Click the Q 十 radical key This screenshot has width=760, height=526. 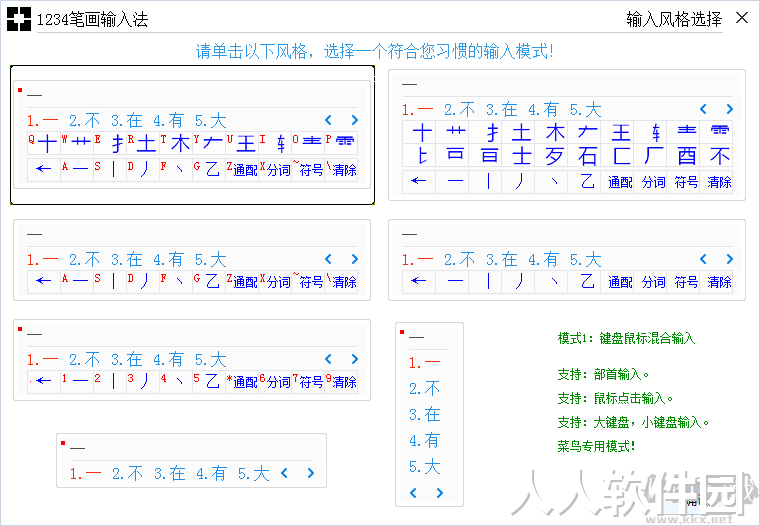(44, 143)
